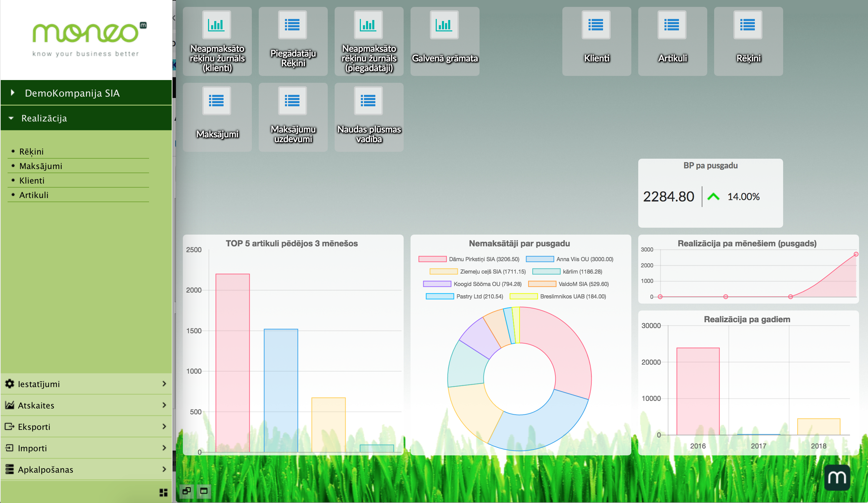
Task: Click the Maksājumi sidebar link
Action: tap(41, 166)
